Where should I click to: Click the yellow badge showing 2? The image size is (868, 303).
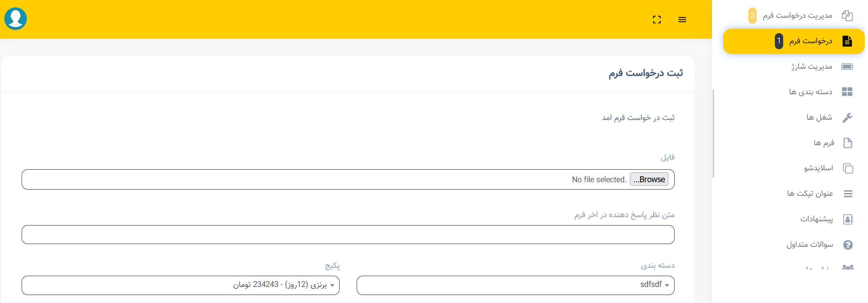tap(752, 16)
